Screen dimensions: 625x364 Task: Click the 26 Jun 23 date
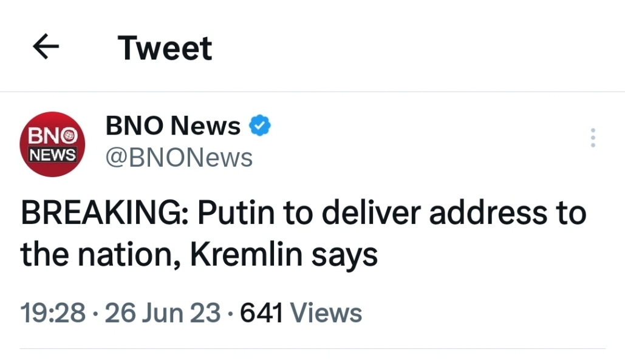coord(163,313)
